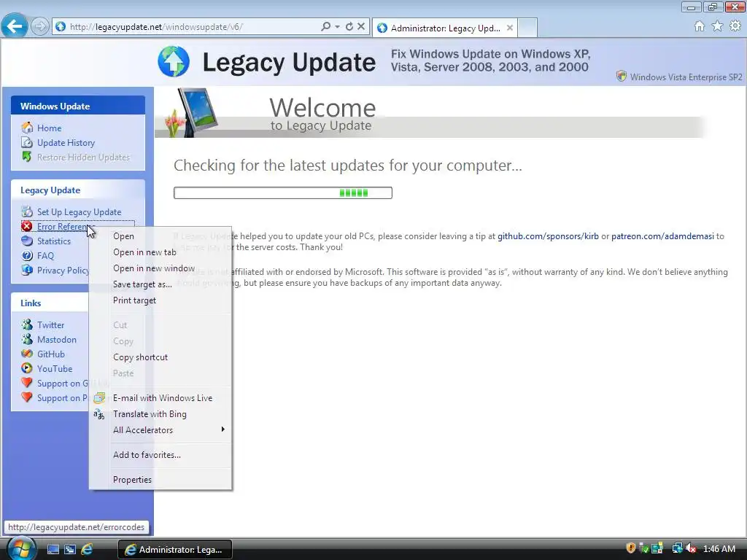Image resolution: width=747 pixels, height=560 pixels.
Task: Open github.com/sponsors/kirb link
Action: pyautogui.click(x=548, y=236)
